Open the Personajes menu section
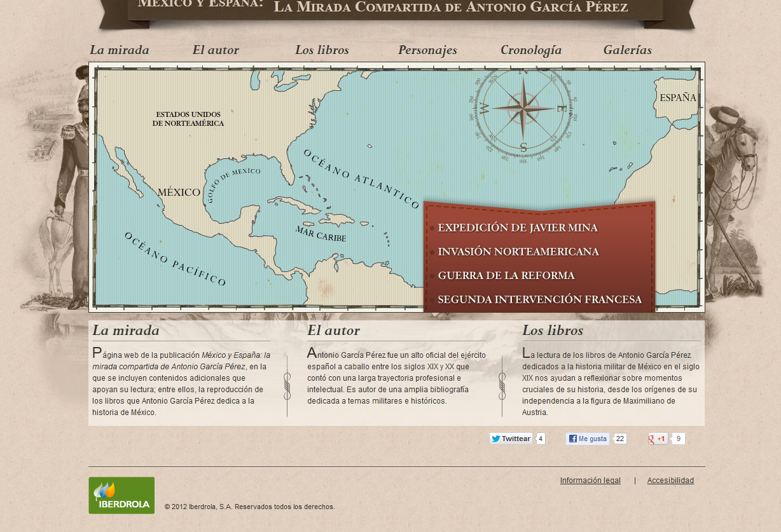 click(x=427, y=50)
